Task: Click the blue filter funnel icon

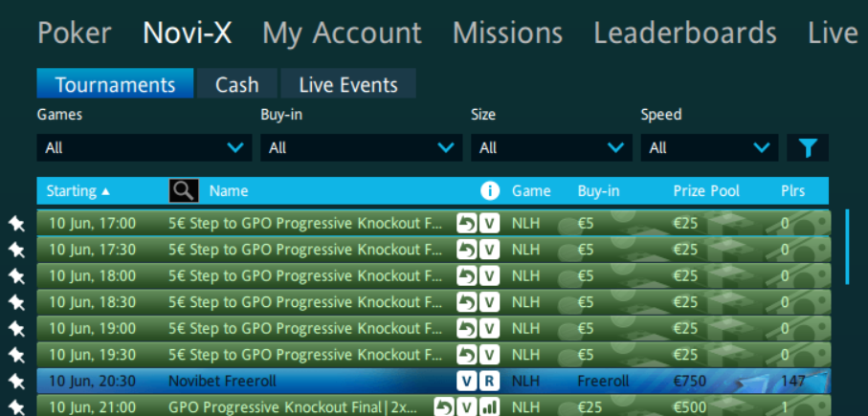Action: click(x=808, y=148)
